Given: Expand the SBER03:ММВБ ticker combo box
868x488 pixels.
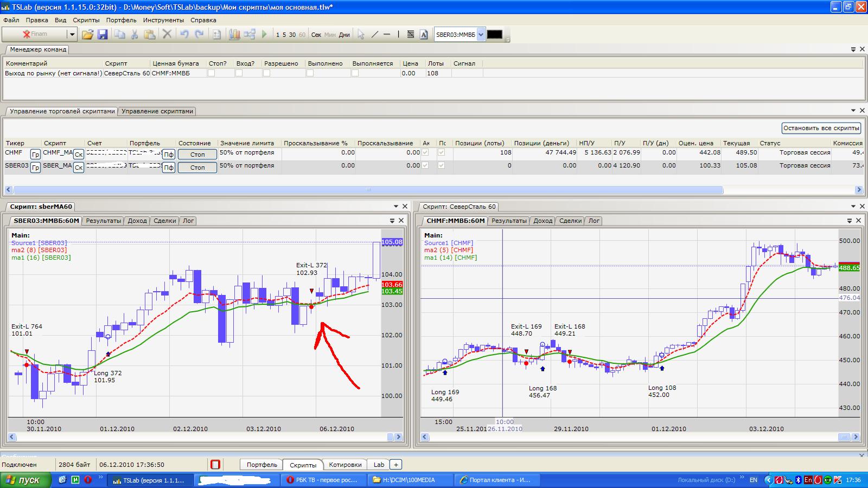Looking at the screenshot, I should (x=481, y=35).
